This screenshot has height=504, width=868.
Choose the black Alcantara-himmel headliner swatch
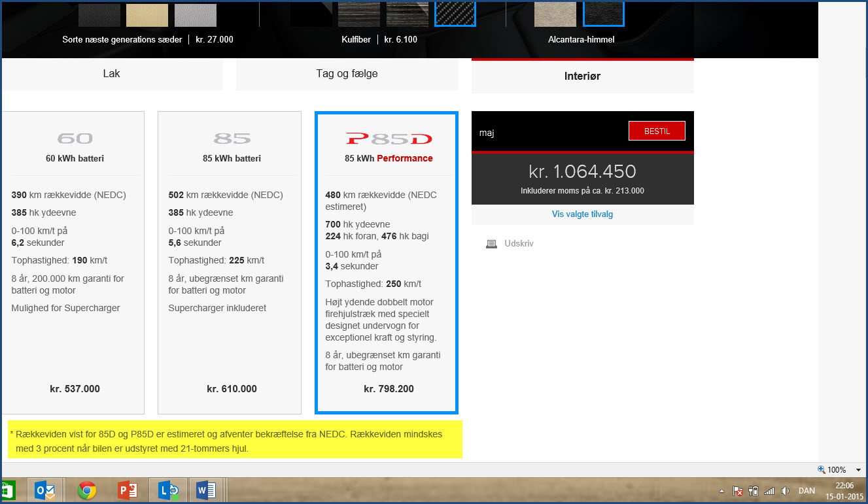coord(604,13)
